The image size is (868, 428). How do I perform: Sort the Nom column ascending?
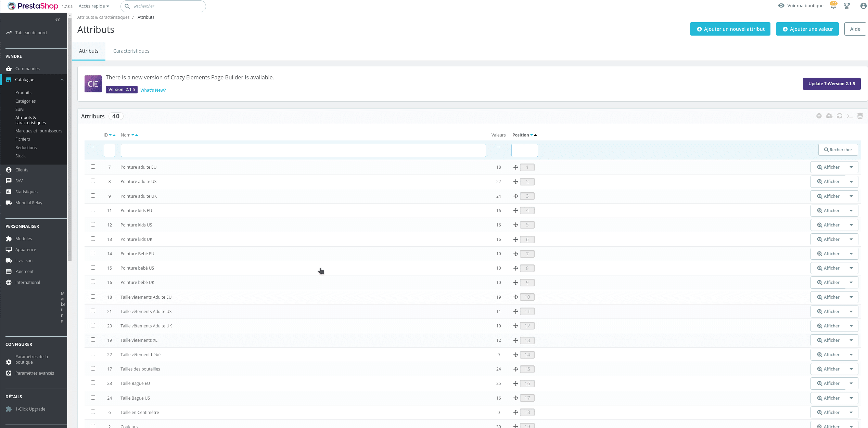pyautogui.click(x=137, y=135)
